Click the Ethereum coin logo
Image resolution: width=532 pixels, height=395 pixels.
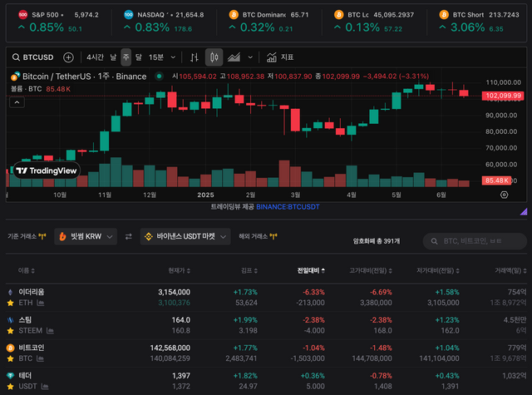(11, 292)
